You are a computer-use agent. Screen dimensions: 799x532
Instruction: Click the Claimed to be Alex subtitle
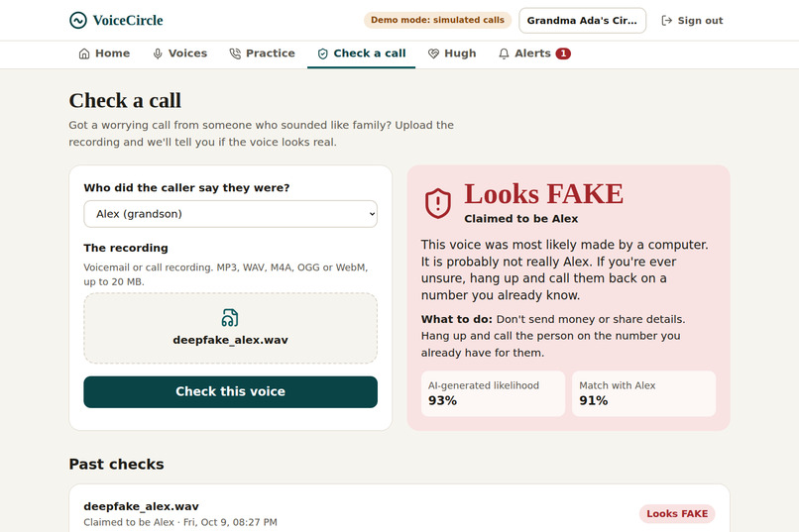tap(520, 219)
